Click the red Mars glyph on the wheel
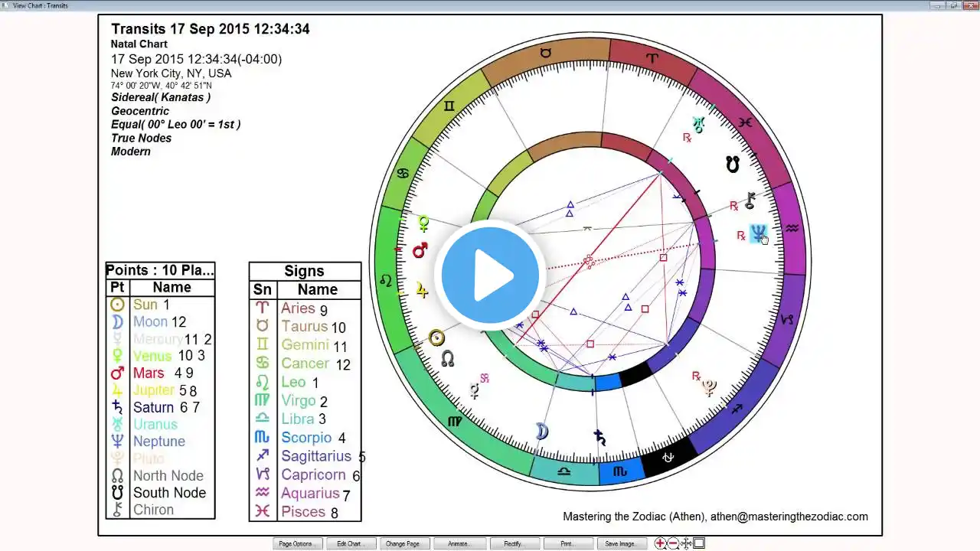Image resolution: width=980 pixels, height=551 pixels. coord(420,250)
